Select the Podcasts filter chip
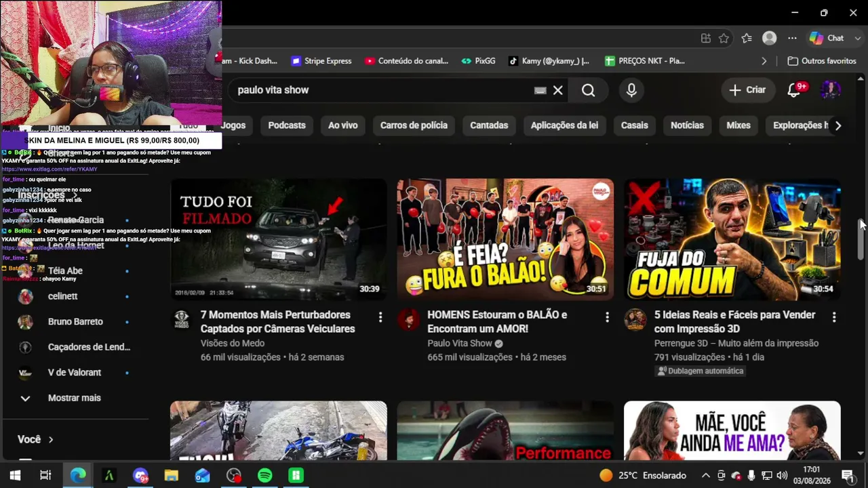This screenshot has width=868, height=488. tap(287, 125)
